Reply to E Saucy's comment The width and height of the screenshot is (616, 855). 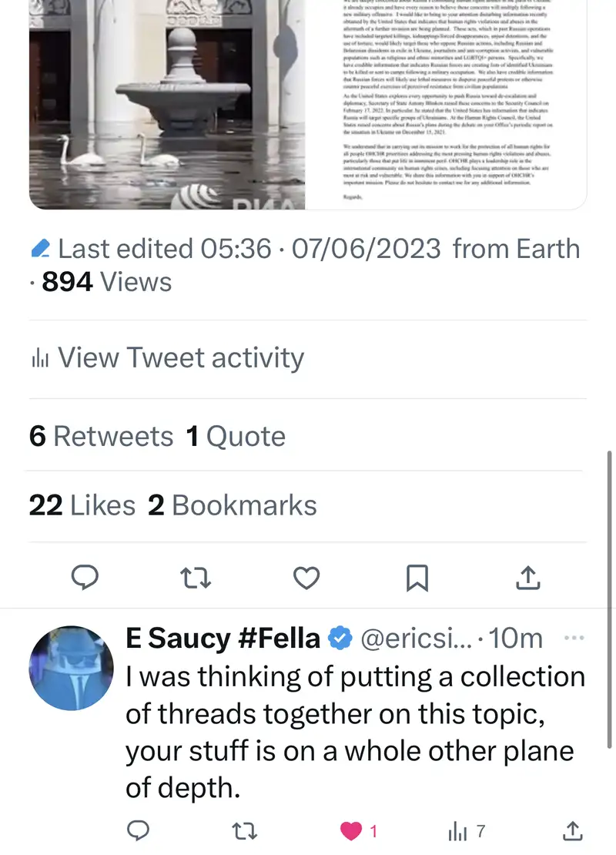[x=137, y=831]
